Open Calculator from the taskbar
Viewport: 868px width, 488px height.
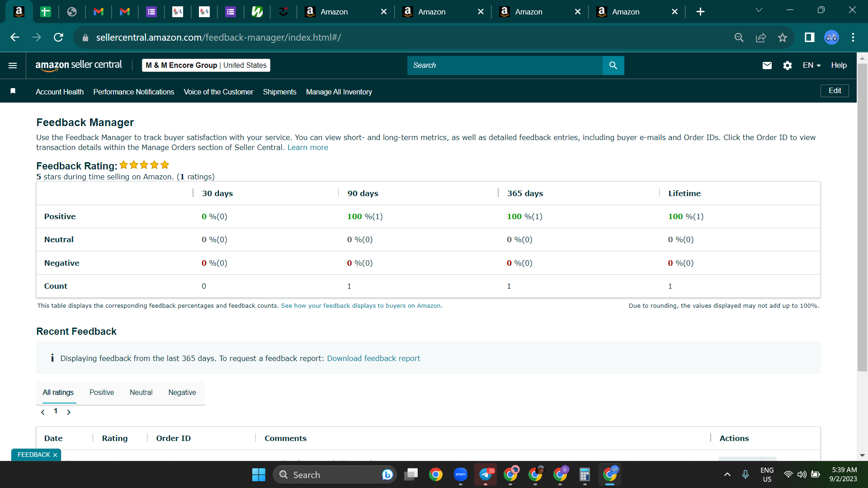pos(585,474)
